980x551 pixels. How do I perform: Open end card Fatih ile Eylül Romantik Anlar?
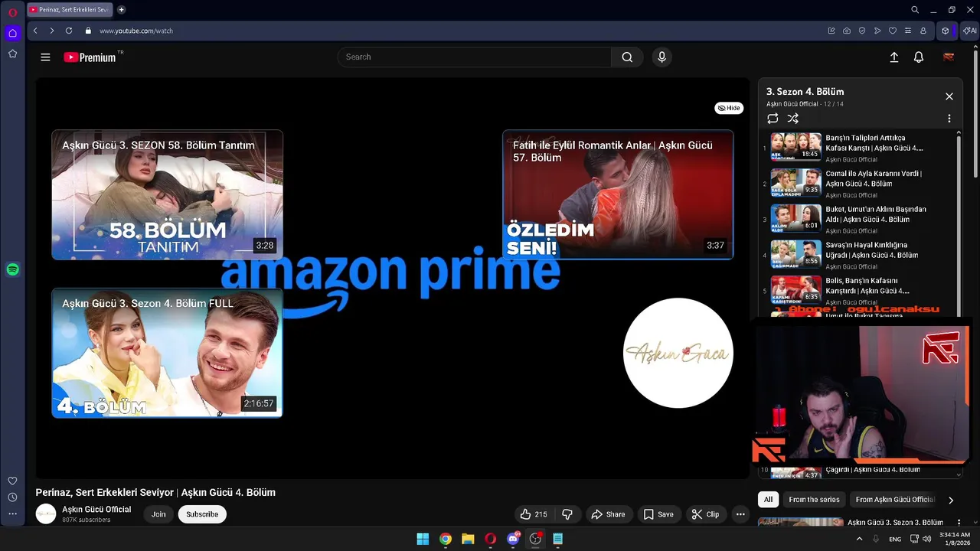point(618,194)
